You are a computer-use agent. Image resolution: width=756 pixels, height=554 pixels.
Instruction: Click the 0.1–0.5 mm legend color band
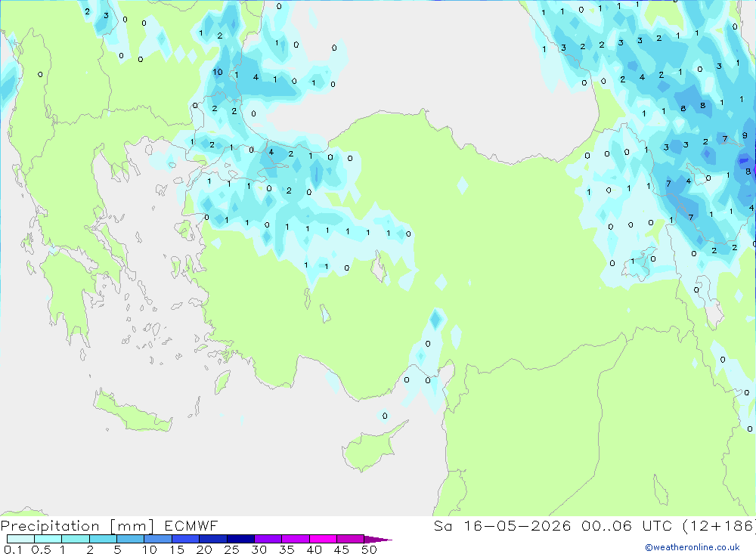pos(20,539)
